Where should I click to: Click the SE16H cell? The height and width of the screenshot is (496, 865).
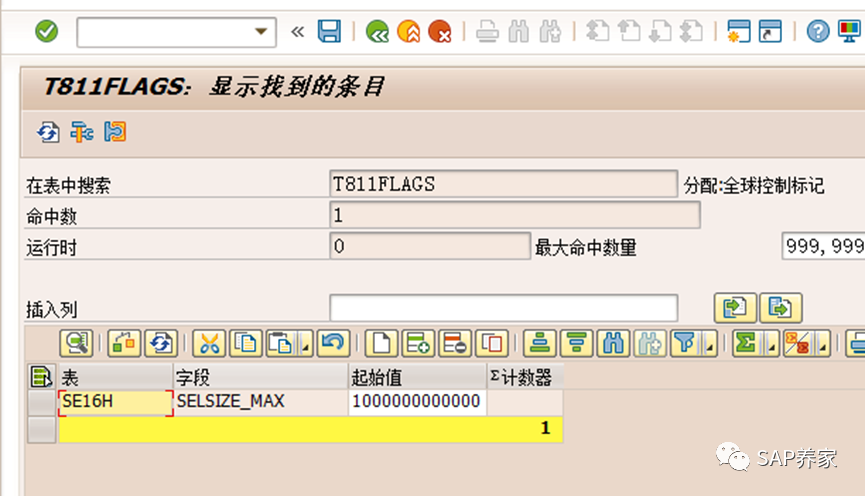(x=115, y=403)
